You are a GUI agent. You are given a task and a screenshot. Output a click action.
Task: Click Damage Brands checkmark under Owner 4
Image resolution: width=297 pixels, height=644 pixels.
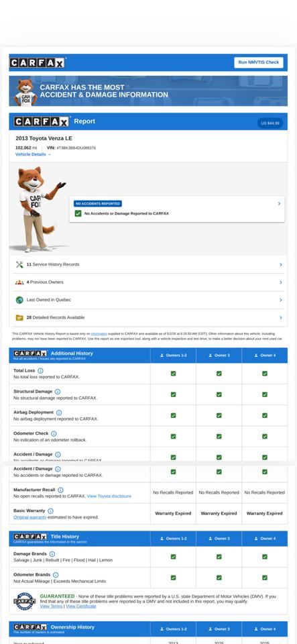[265, 557]
